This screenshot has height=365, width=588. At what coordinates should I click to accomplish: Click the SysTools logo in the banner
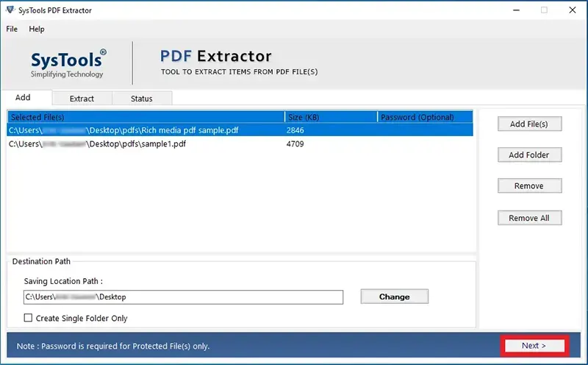(68, 63)
